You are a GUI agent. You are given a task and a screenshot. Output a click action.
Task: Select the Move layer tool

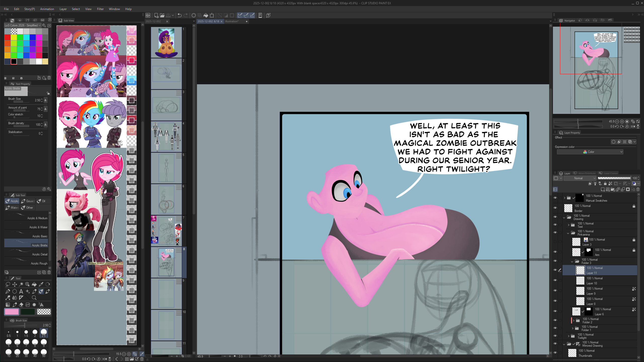click(x=15, y=284)
